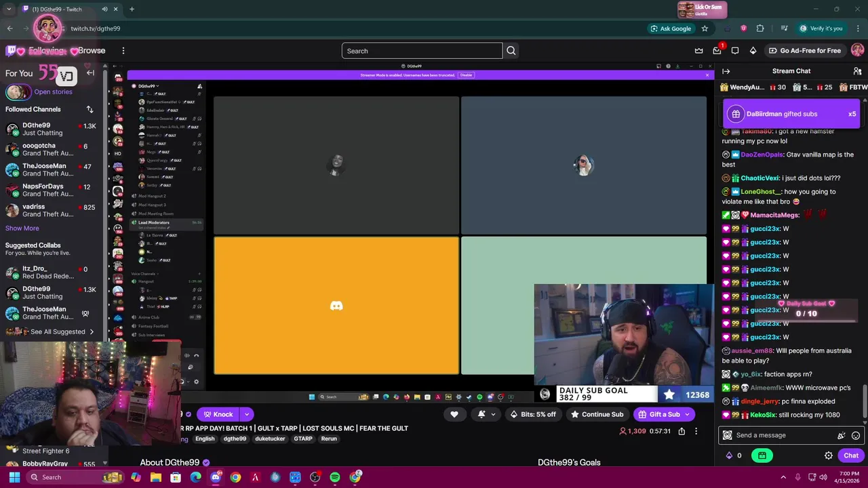Collapse Stream Chat panel arrow
868x488 pixels.
point(726,71)
